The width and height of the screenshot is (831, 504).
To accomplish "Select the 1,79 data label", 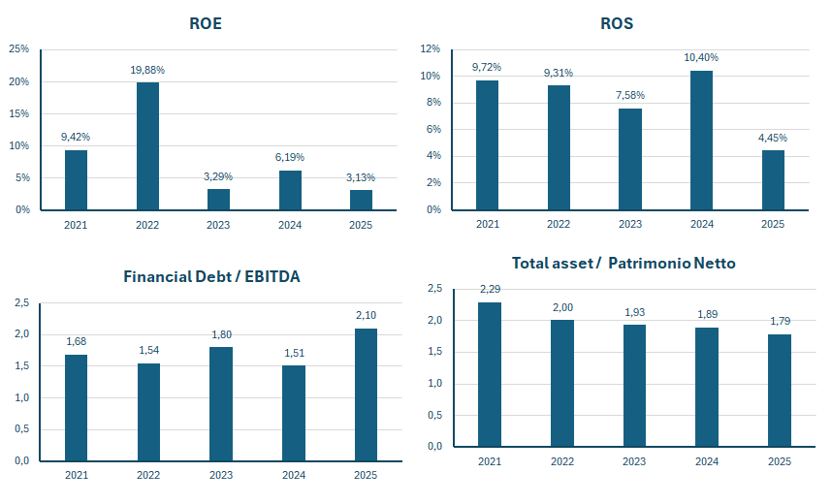I will (x=780, y=322).
